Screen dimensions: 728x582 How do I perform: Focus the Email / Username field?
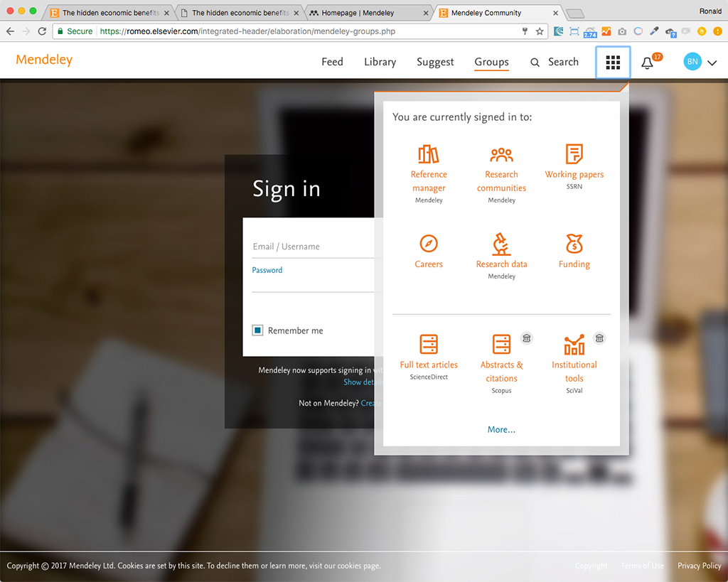tap(313, 247)
